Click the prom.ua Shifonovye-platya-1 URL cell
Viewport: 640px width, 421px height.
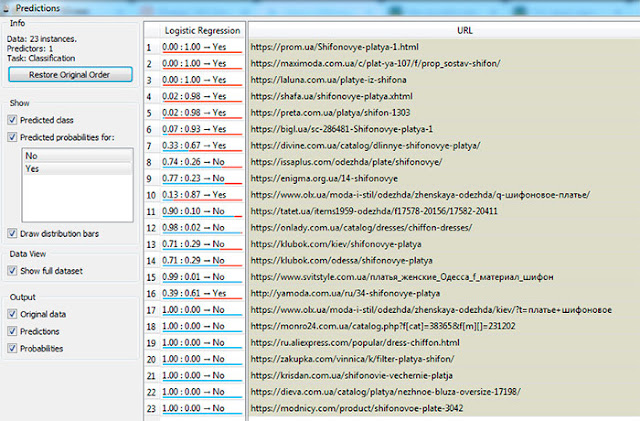444,47
